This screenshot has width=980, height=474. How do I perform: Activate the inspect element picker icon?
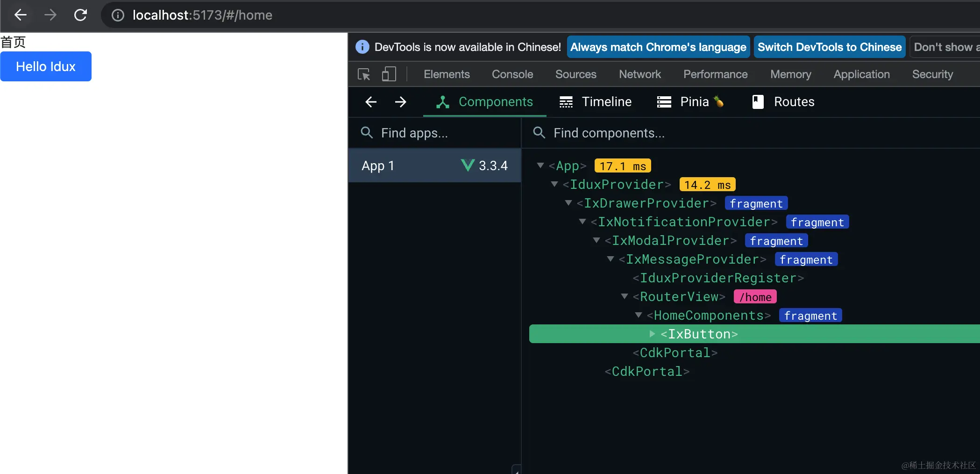pyautogui.click(x=364, y=74)
